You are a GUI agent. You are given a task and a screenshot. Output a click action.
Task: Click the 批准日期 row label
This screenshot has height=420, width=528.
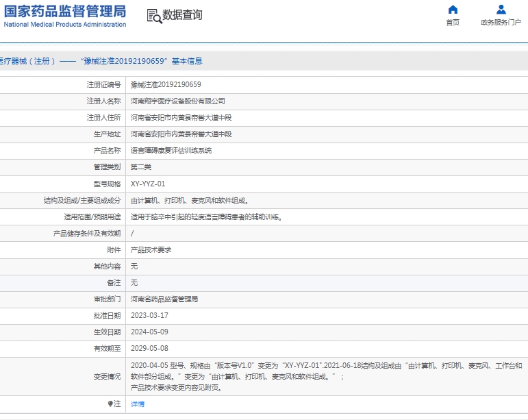tap(107, 316)
